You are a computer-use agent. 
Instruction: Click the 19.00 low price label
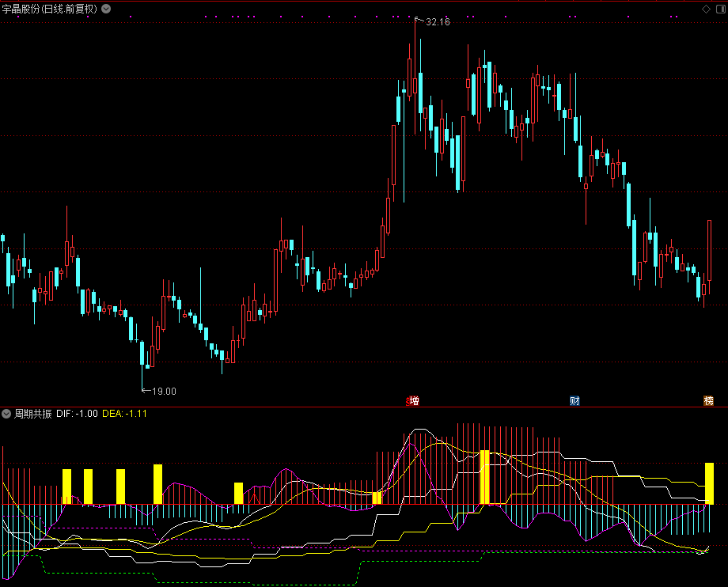point(164,391)
